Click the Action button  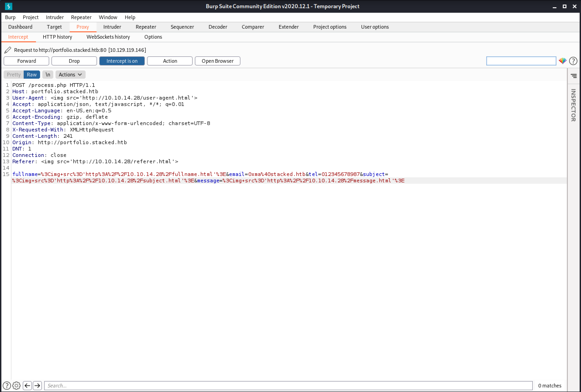[170, 61]
